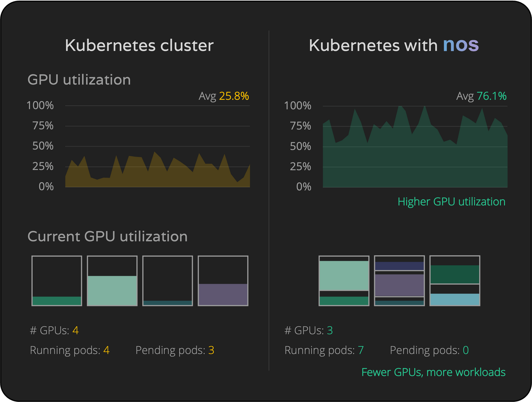Click the "Fewer GPUs, more workloads" text
This screenshot has height=402, width=532.
[433, 372]
